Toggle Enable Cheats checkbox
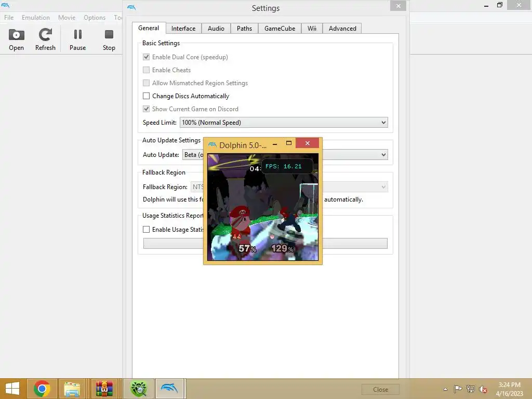Image resolution: width=532 pixels, height=399 pixels. [x=146, y=70]
